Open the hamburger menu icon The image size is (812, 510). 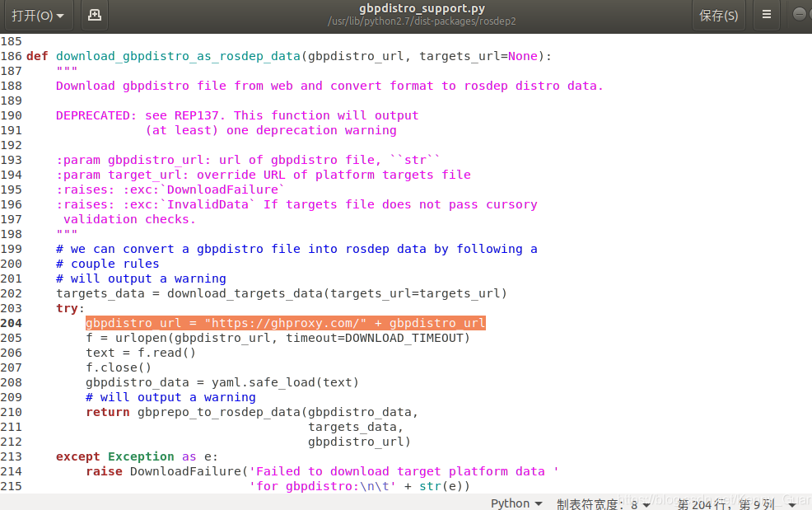pyautogui.click(x=766, y=16)
